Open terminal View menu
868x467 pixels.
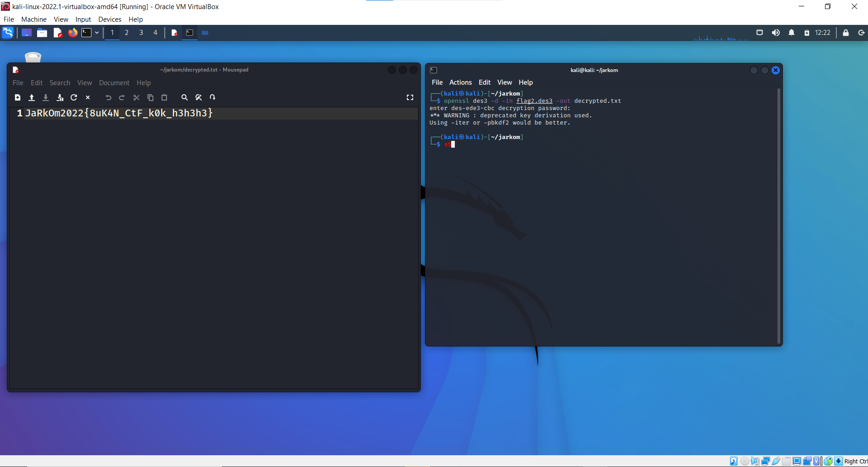pyautogui.click(x=505, y=82)
